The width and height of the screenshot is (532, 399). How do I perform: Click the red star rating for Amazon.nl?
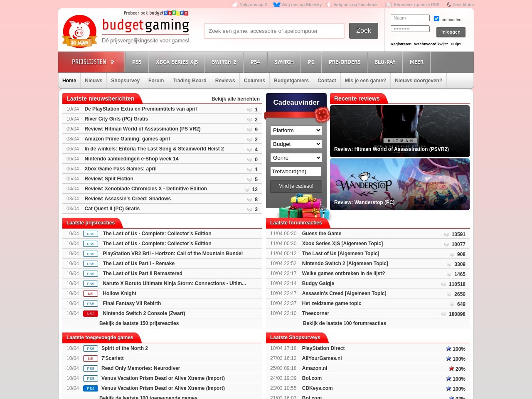click(x=451, y=369)
